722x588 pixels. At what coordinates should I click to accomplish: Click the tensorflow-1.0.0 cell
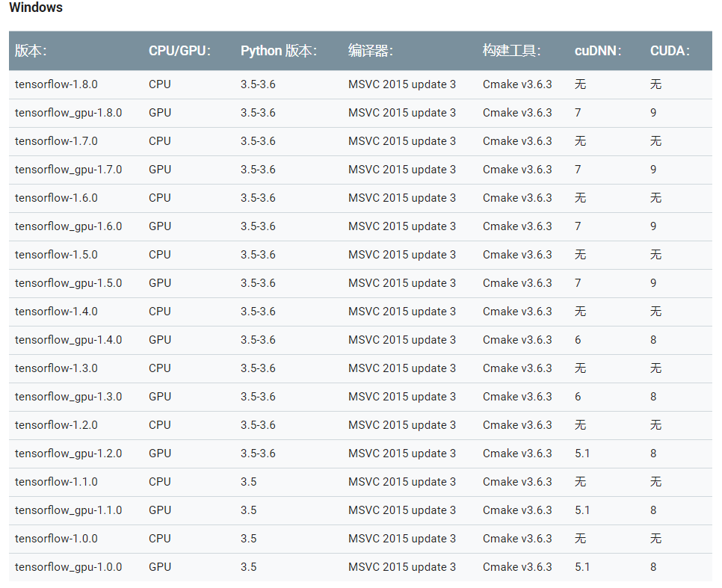[56, 539]
